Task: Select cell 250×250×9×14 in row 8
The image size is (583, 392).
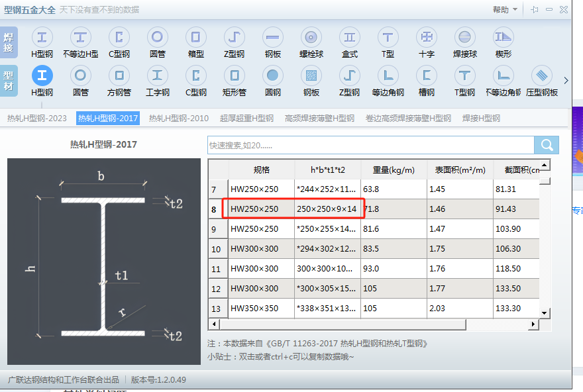Action: click(x=327, y=209)
